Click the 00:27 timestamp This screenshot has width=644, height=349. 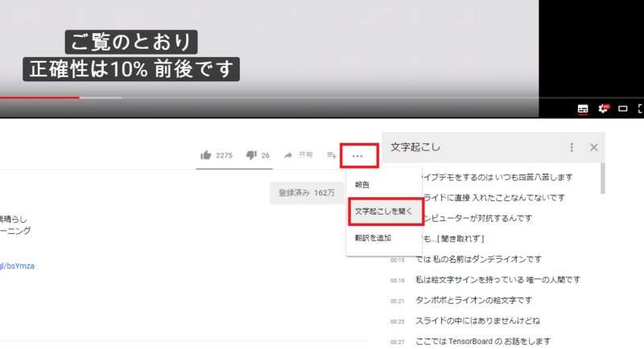tap(397, 342)
